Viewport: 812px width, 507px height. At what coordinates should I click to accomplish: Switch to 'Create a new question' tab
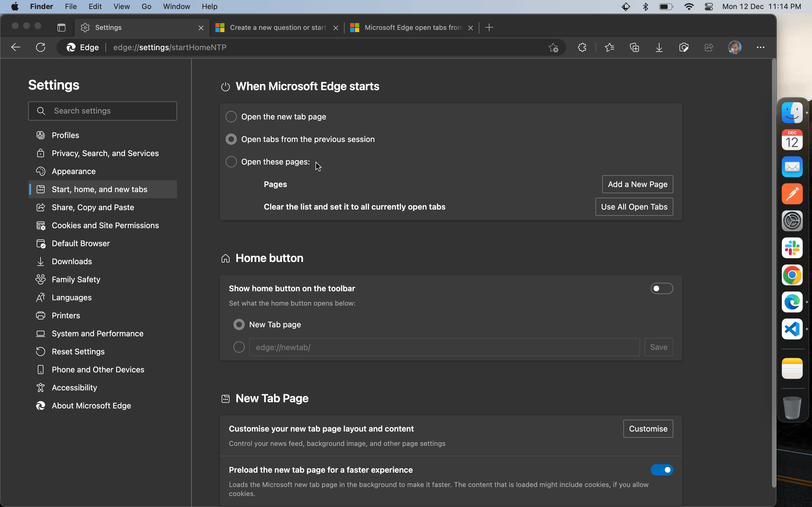pos(277,28)
